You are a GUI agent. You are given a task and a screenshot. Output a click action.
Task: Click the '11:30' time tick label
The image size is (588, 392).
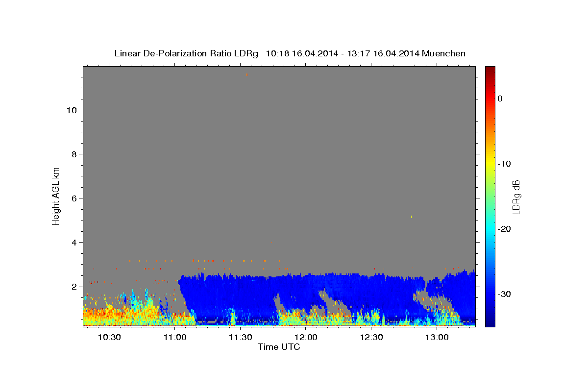coord(241,337)
